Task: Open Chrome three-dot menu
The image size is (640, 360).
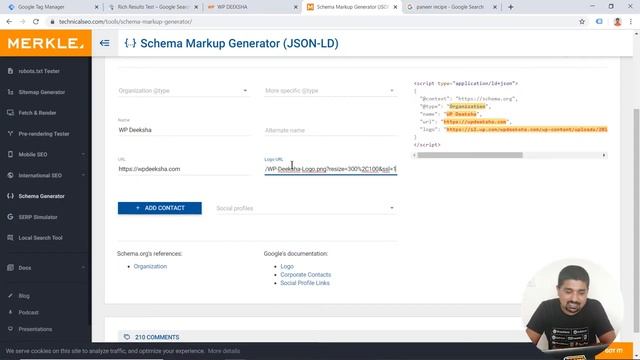Action: pyautogui.click(x=631, y=22)
